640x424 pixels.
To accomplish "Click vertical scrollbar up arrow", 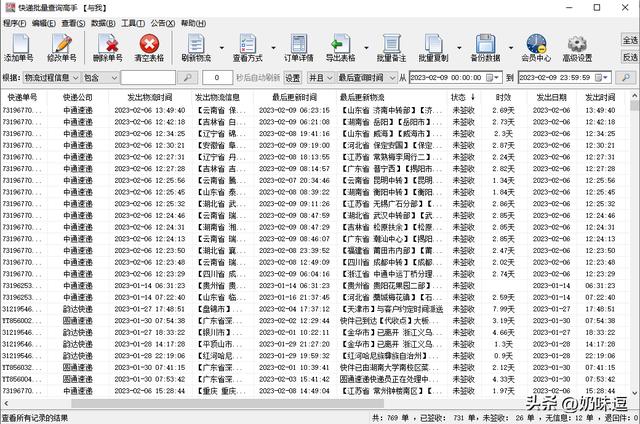I will (635, 96).
